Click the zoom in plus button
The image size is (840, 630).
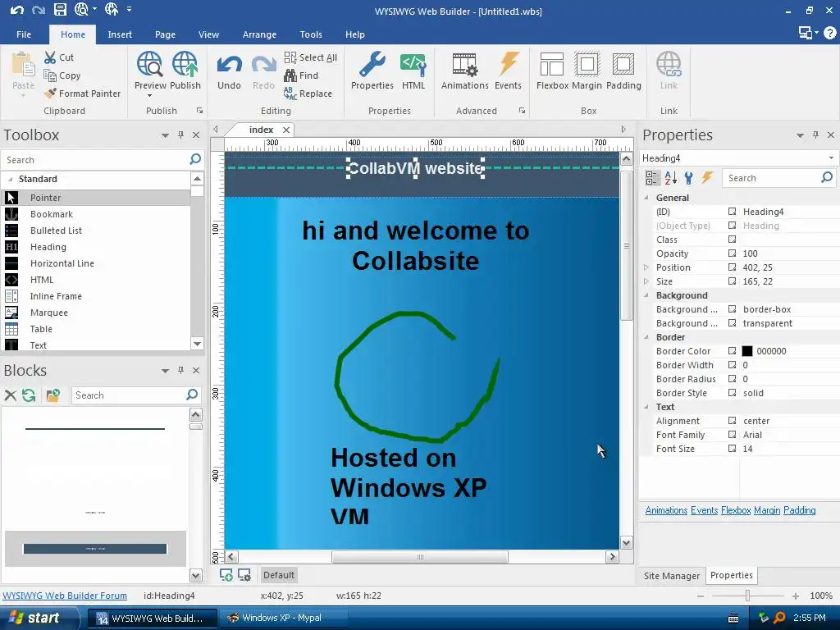[796, 596]
